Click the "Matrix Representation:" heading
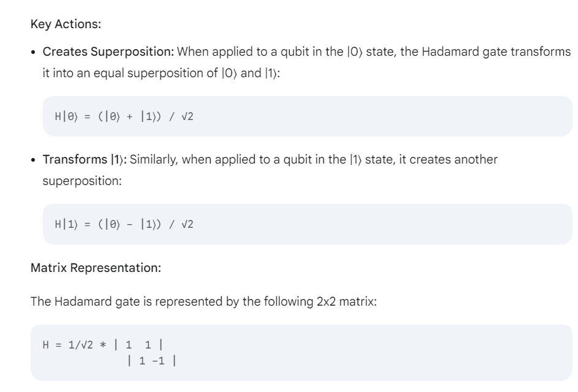The width and height of the screenshot is (578, 392). click(x=96, y=268)
